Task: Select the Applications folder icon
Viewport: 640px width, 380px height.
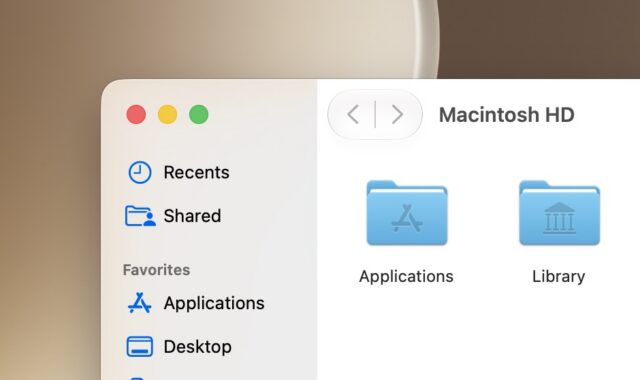Action: pyautogui.click(x=407, y=213)
